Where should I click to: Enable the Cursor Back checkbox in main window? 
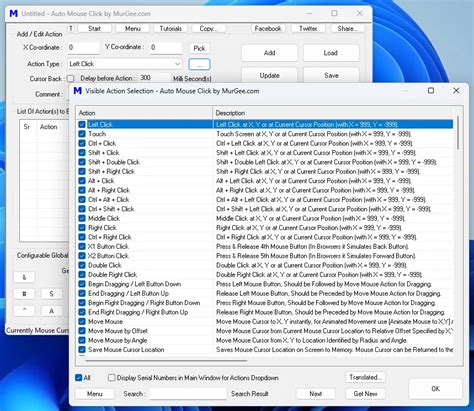pyautogui.click(x=70, y=79)
